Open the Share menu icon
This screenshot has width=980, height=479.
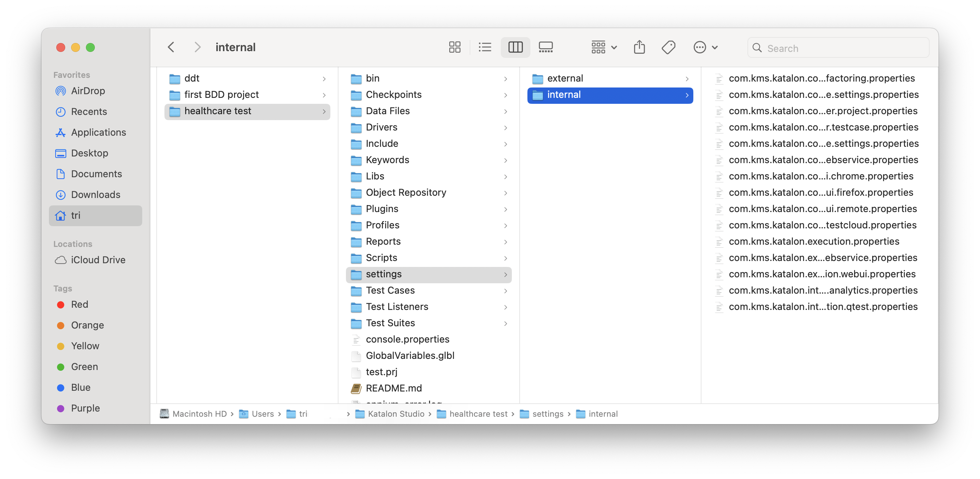pos(639,47)
